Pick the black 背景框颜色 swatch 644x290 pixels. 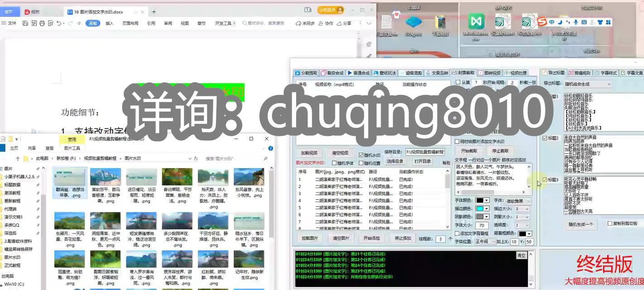[522, 233]
